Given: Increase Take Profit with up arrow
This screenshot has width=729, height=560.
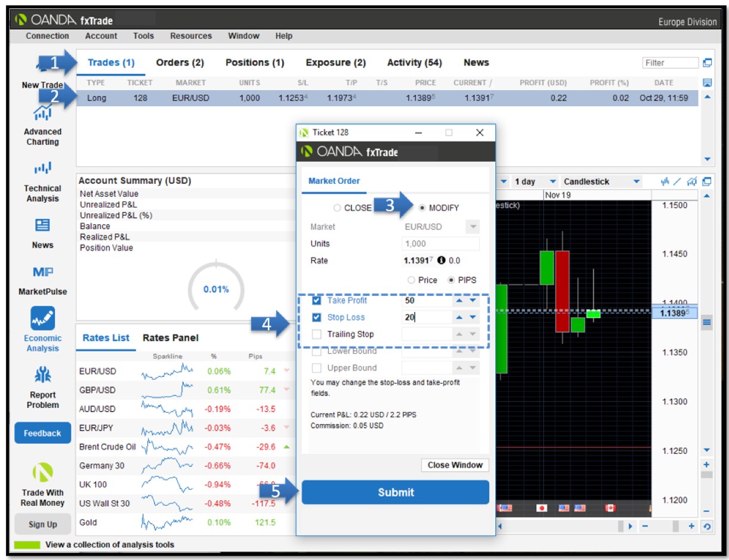Looking at the screenshot, I should click(459, 301).
